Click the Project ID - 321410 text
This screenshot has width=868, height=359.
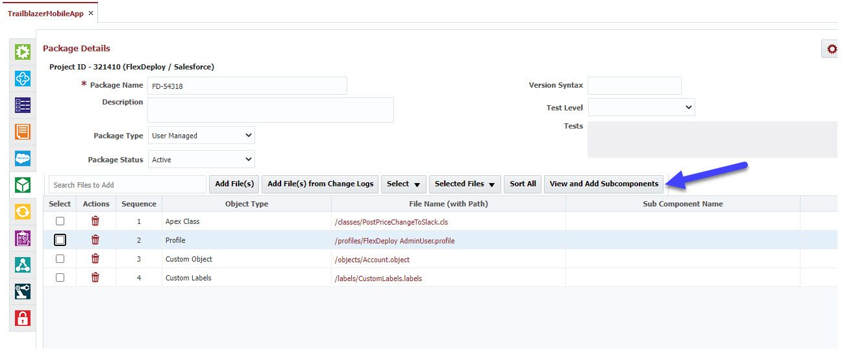(x=132, y=67)
